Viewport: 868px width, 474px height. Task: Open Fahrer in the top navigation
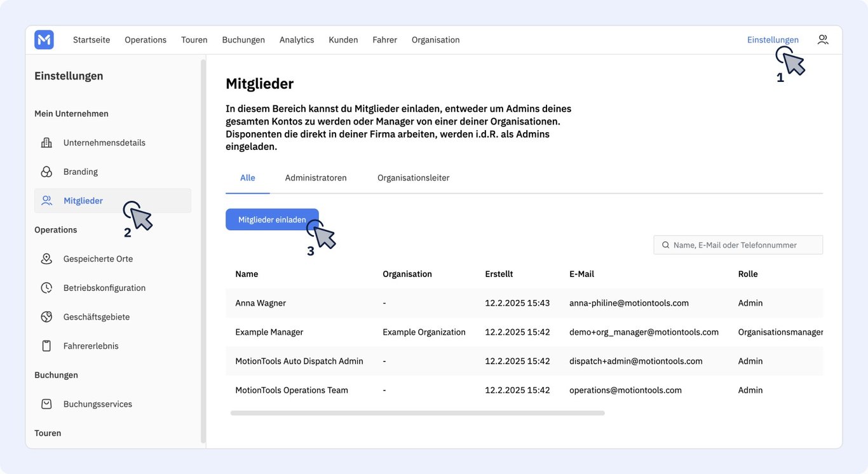385,39
